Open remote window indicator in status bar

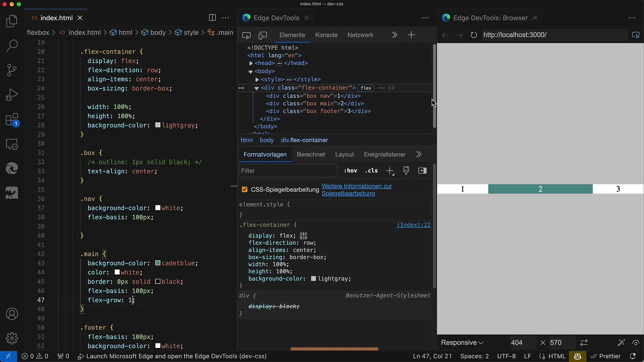(x=8, y=356)
